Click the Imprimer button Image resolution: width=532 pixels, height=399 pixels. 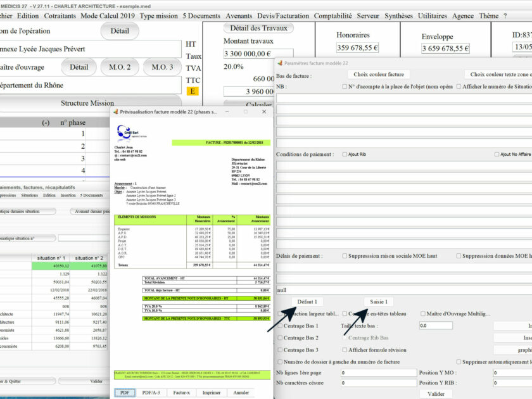tap(212, 393)
